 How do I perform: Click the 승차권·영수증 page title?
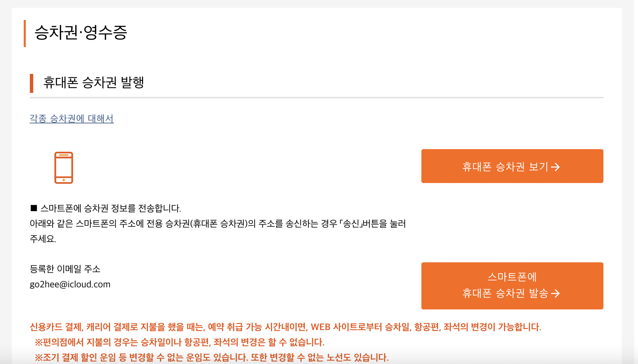pos(81,33)
